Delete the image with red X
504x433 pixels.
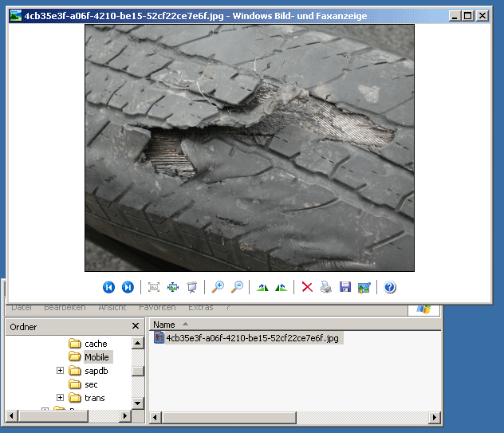pyautogui.click(x=307, y=287)
